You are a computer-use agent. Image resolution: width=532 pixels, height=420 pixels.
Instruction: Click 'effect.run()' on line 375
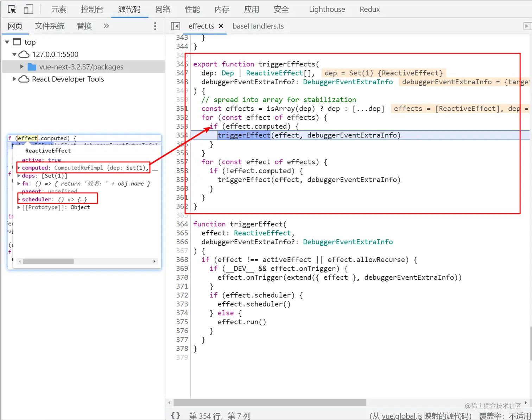[x=242, y=322]
